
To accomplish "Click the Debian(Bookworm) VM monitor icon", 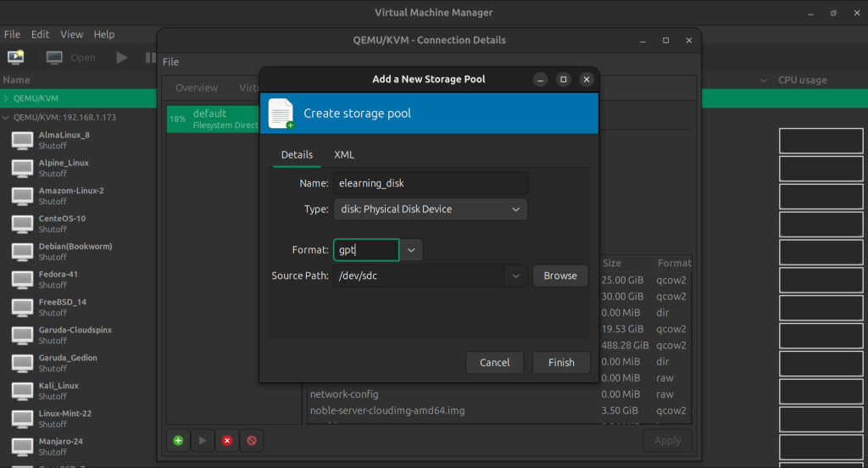I will 22,252.
